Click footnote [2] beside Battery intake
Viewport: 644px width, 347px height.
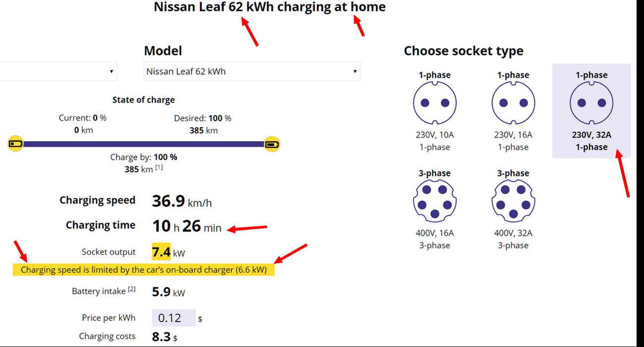pos(132,289)
